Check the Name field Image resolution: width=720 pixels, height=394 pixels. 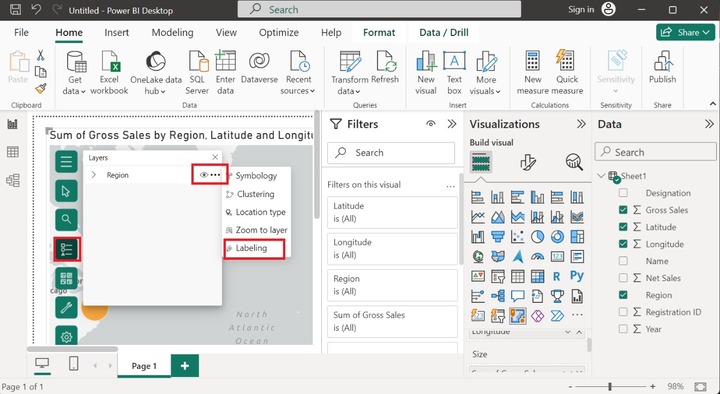click(623, 261)
